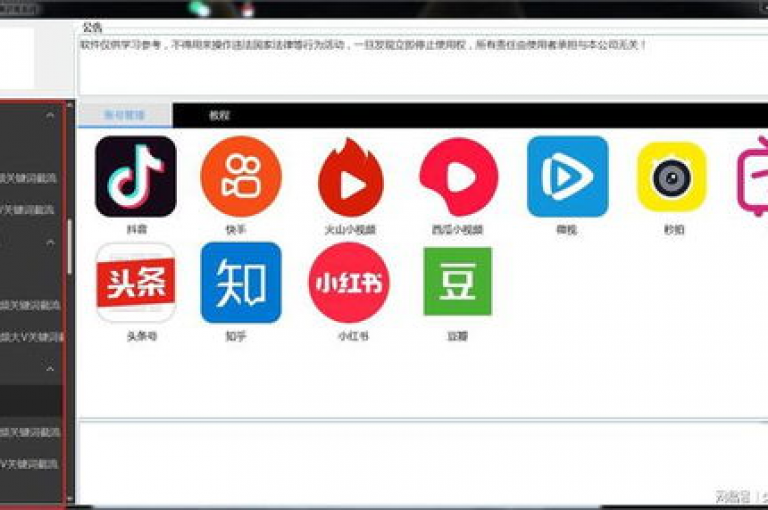
Task: Click the sidebar scrollbar up arrow
Action: 70,105
